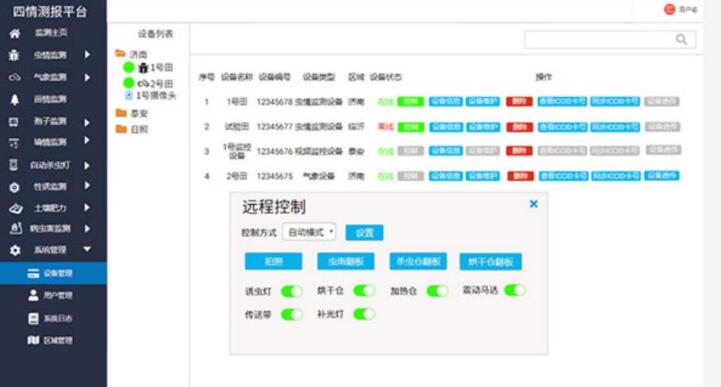Click 查看ICCID卡号 button in row 2
The height and width of the screenshot is (387, 721).
point(562,127)
